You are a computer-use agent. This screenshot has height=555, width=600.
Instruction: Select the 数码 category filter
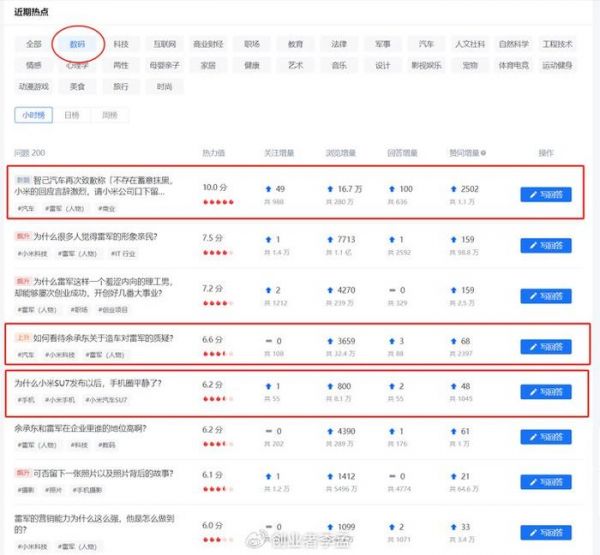click(x=77, y=45)
